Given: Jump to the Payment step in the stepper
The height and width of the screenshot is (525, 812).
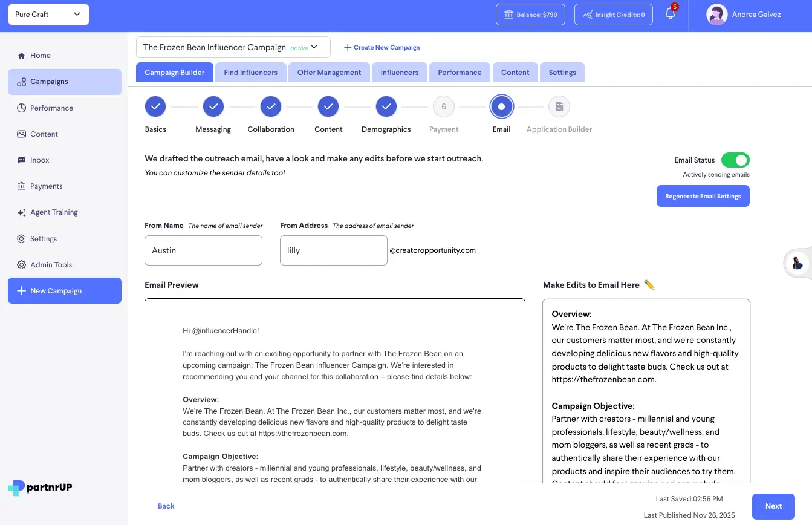Looking at the screenshot, I should (x=444, y=106).
